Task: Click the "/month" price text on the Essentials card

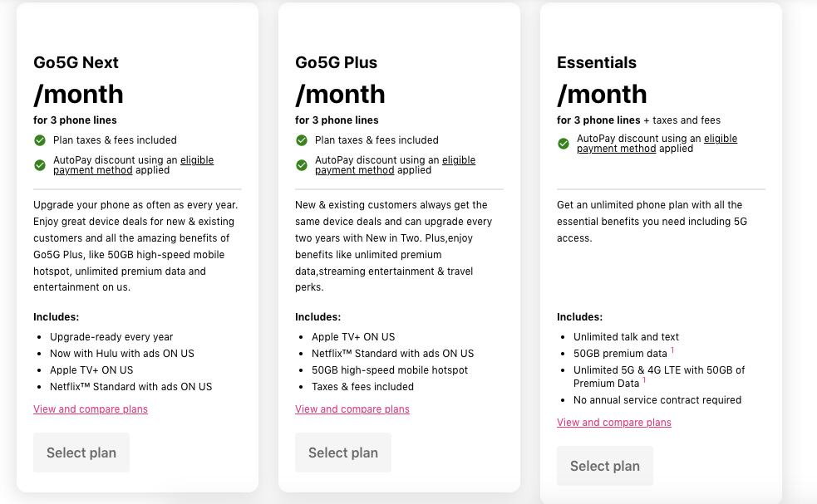Action: coord(602,94)
